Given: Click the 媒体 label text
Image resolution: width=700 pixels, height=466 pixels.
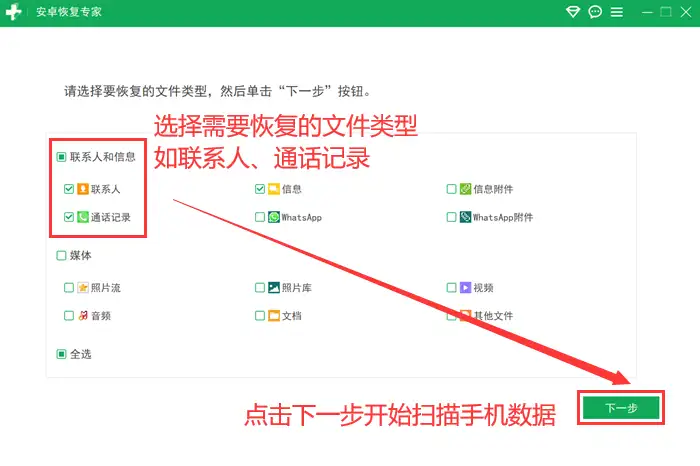Looking at the screenshot, I should point(81,255).
